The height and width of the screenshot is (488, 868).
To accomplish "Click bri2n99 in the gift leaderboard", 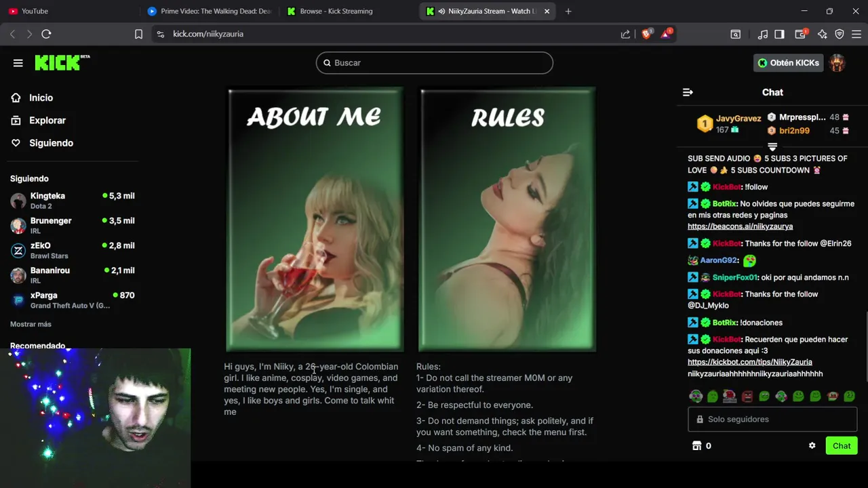I will pyautogui.click(x=794, y=131).
